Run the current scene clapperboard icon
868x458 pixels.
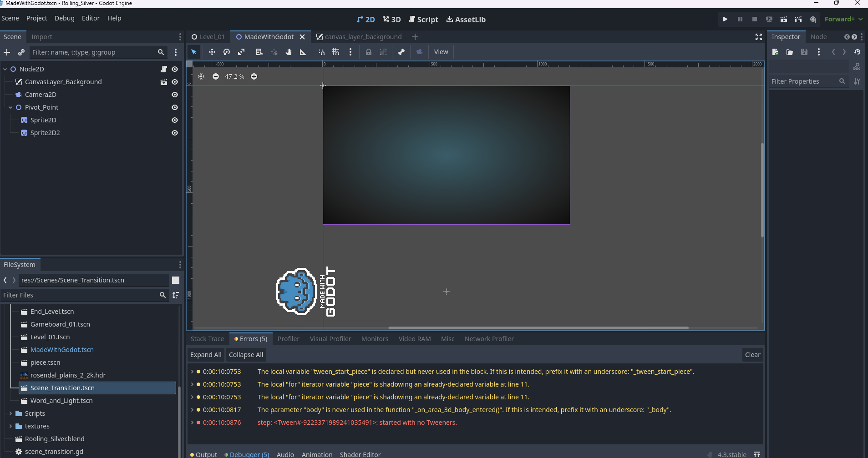click(x=784, y=19)
